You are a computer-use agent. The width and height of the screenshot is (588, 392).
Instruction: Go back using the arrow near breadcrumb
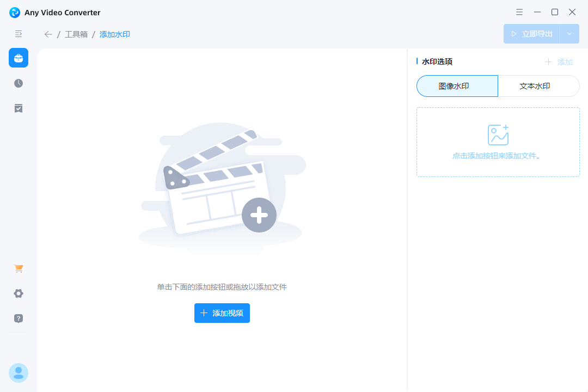48,34
